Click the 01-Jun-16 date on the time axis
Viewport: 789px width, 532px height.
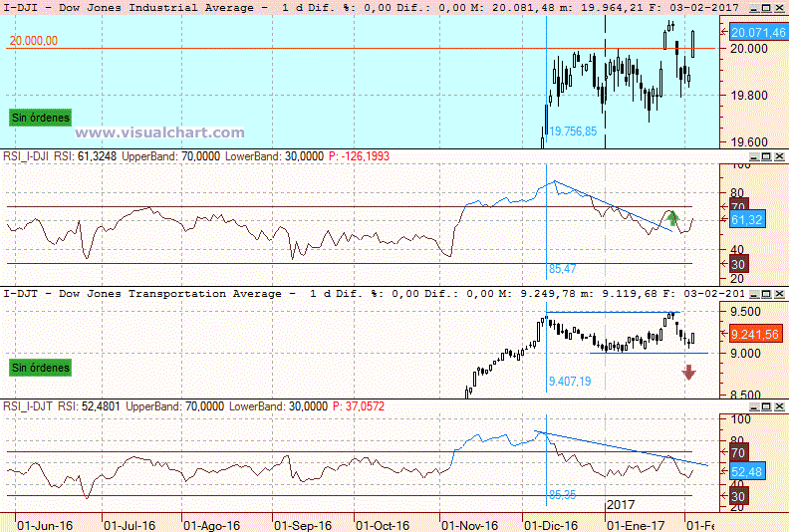point(45,525)
